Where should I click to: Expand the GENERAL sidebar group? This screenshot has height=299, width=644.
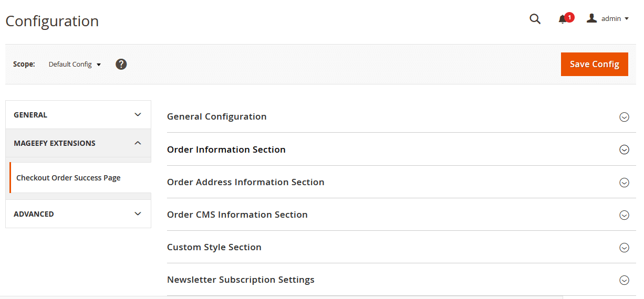point(78,115)
